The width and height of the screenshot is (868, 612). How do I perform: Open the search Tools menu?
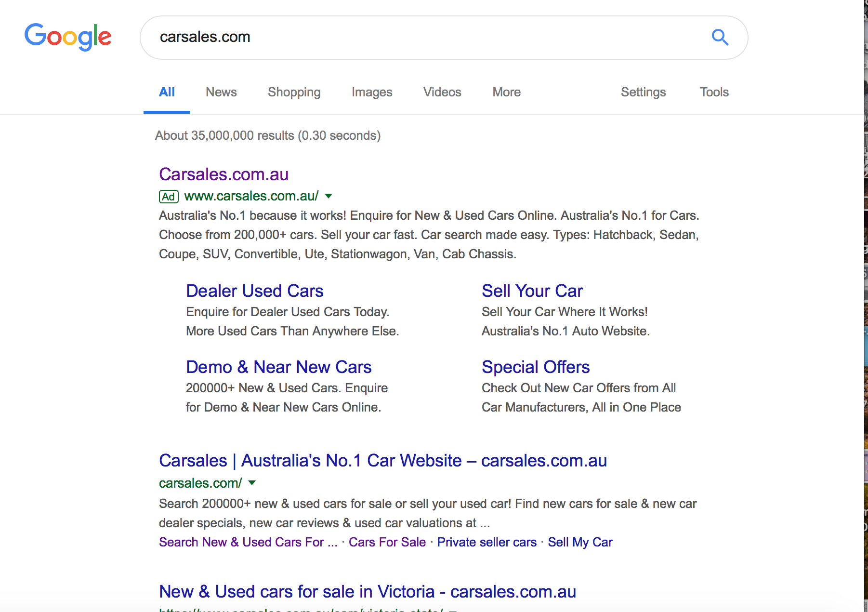click(714, 92)
